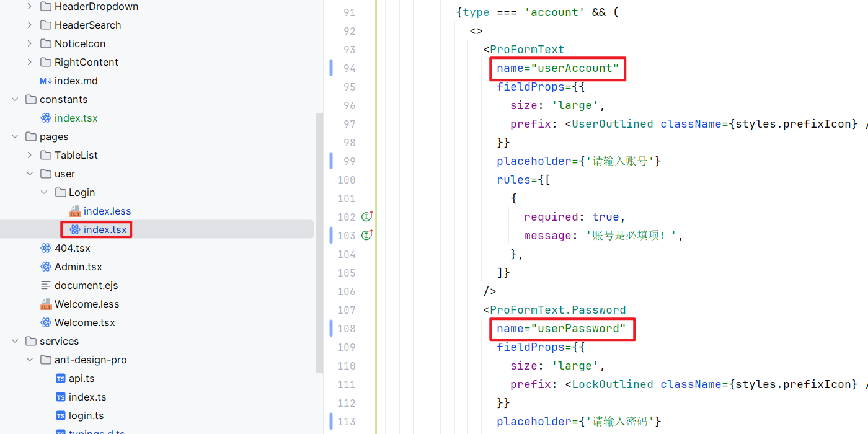Click the Markdown file icon beside index.md
Viewport: 868px width, 434px height.
45,81
